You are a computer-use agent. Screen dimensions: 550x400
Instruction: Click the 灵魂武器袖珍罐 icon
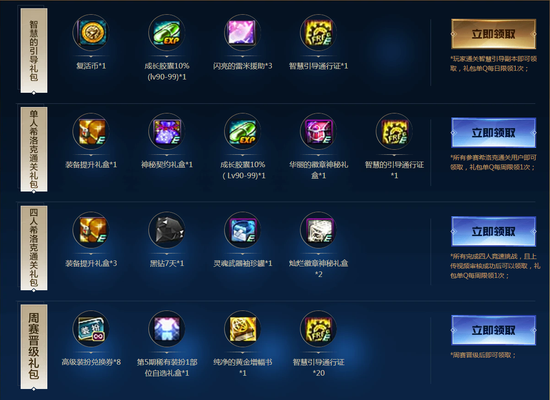(242, 230)
